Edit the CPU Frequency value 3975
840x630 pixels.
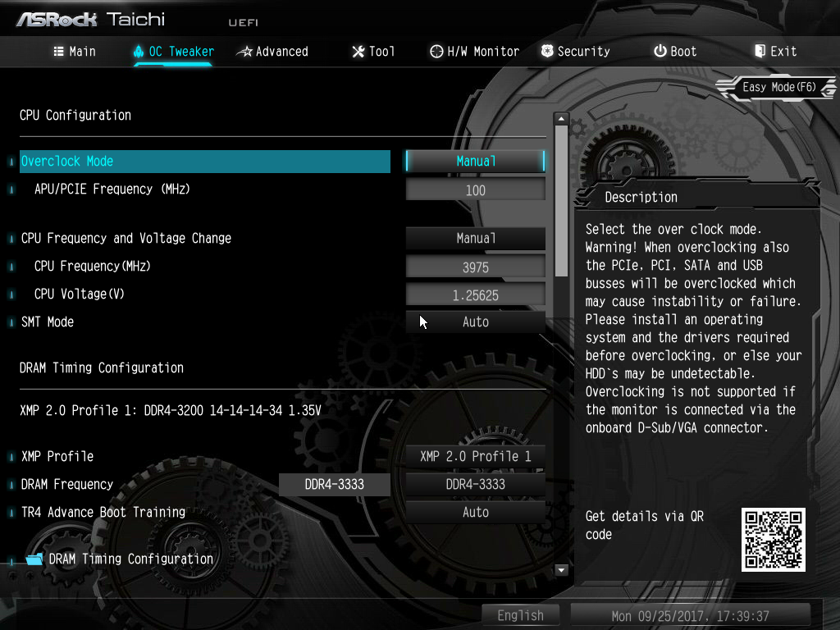476,267
